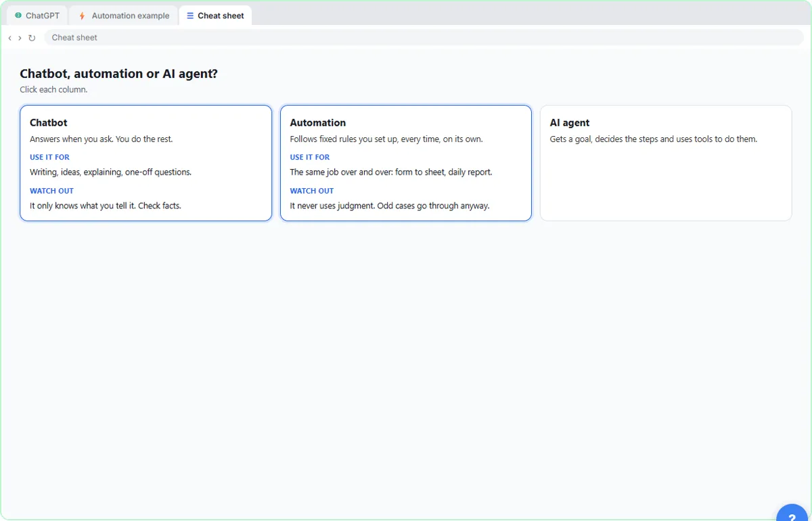Click 'It never uses judgment' text
The image size is (812, 521).
click(x=390, y=206)
